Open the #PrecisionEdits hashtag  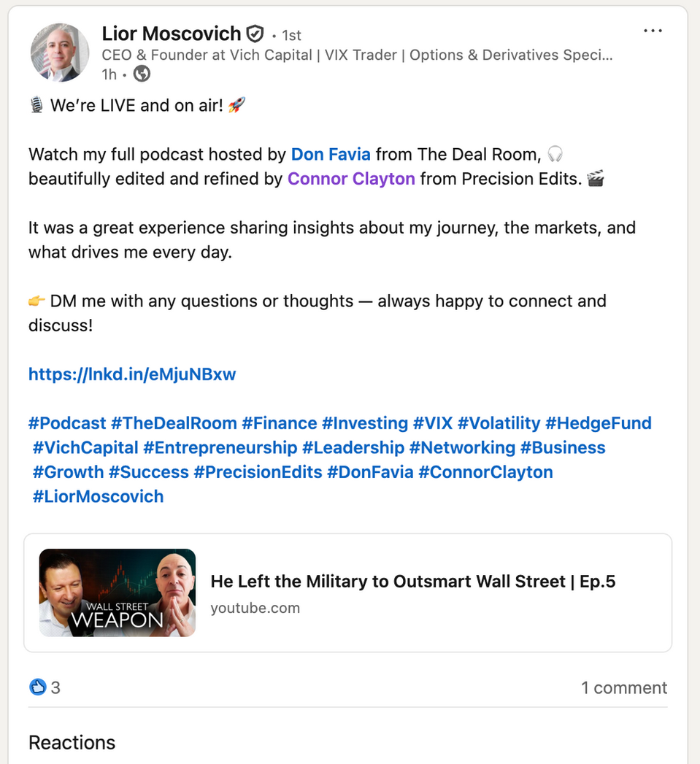[258, 472]
